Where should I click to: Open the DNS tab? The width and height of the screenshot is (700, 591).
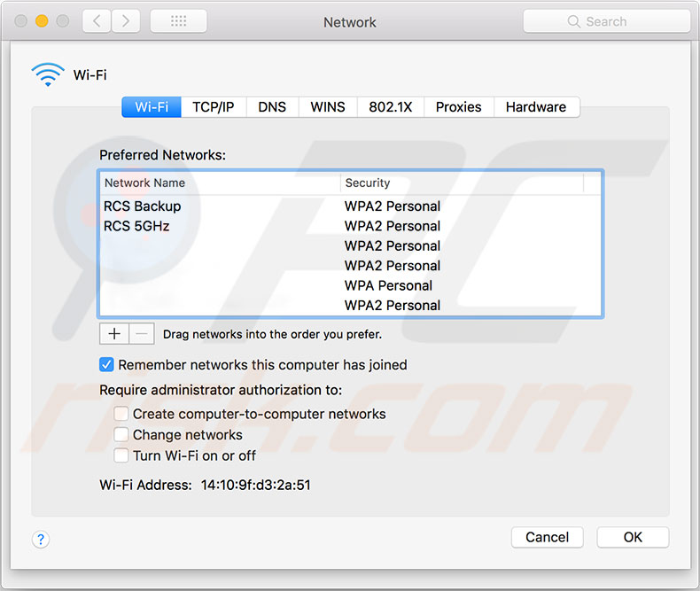[272, 107]
